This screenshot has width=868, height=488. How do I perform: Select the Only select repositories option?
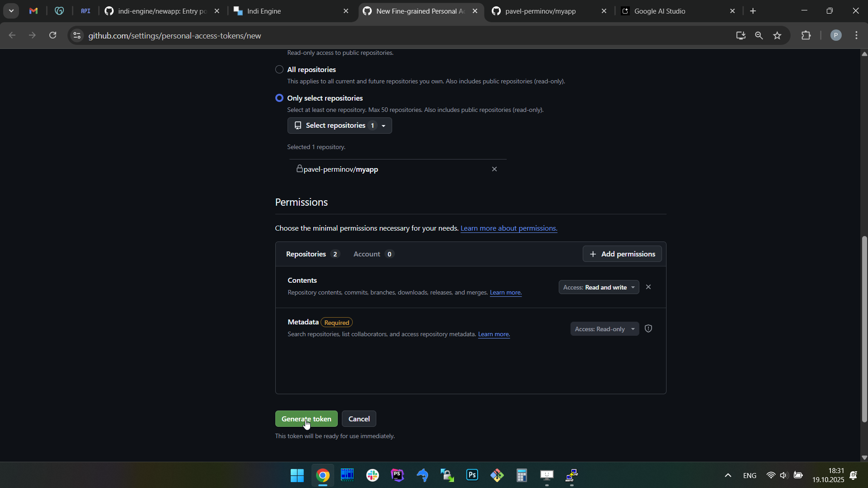click(279, 98)
